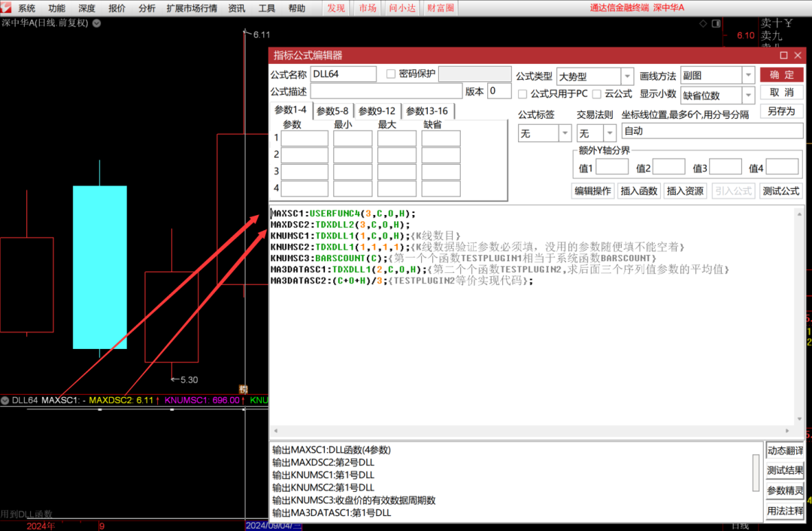
Task: Open the 公式类型 dropdown
Action: (627, 76)
